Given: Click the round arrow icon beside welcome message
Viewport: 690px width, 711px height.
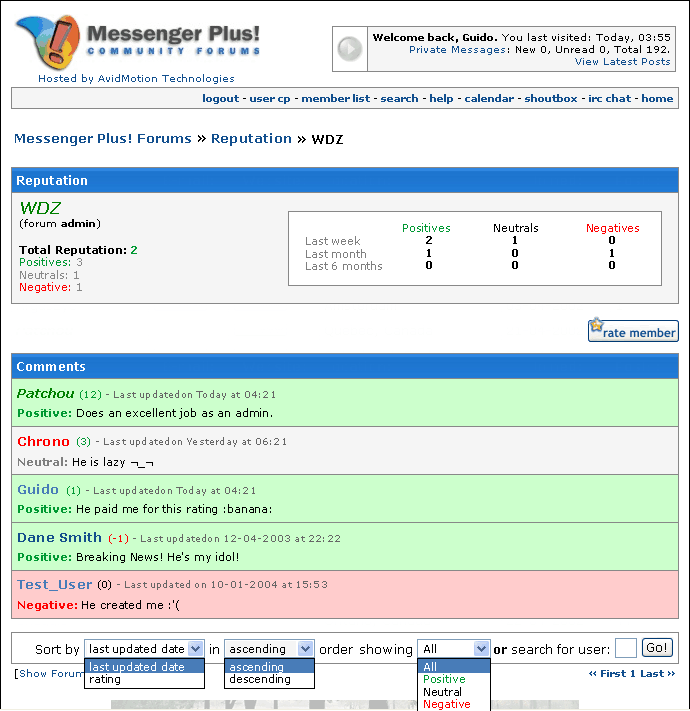Looking at the screenshot, I should (x=349, y=49).
